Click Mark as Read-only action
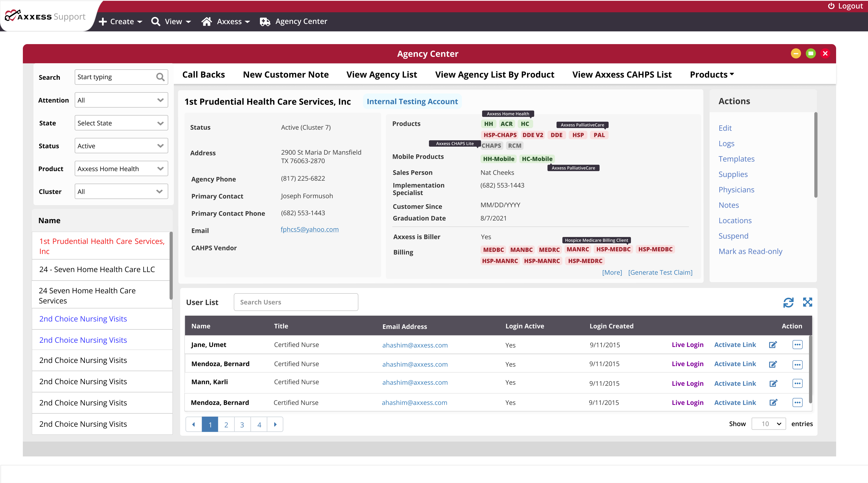Viewport: 868px width, 483px height. click(x=750, y=252)
